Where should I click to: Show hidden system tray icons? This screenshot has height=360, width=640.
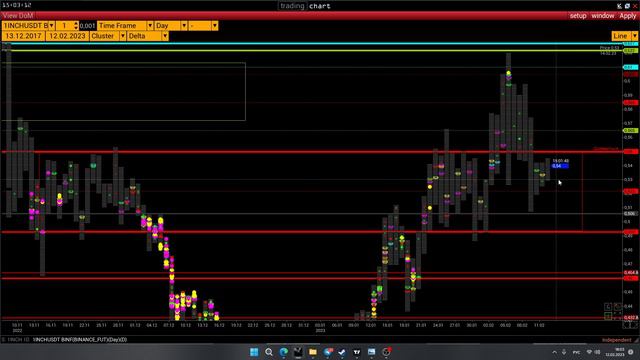[554, 352]
